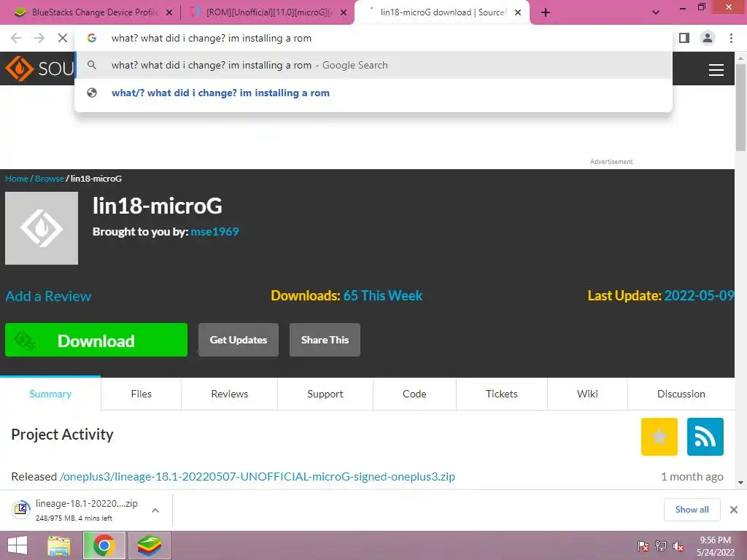Open the SourceForge hamburger menu
747x560 pixels.
[x=716, y=70]
